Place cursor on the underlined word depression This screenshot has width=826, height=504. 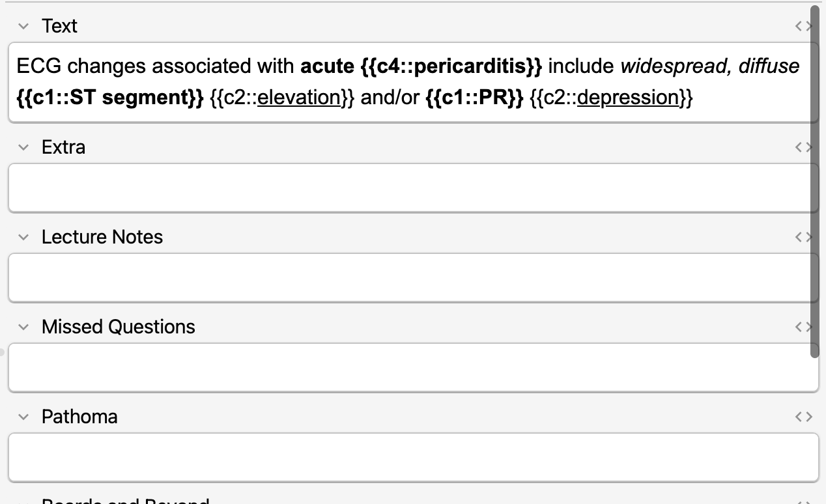pyautogui.click(x=628, y=97)
